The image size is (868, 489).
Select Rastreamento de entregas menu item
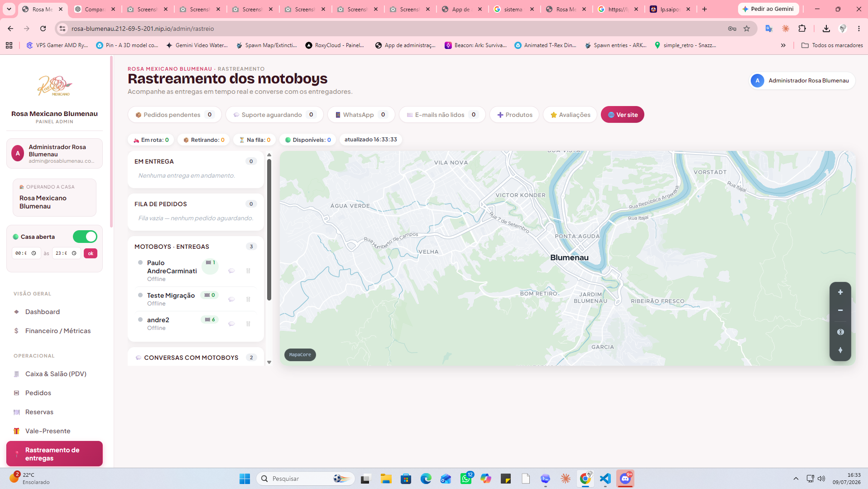(x=54, y=454)
